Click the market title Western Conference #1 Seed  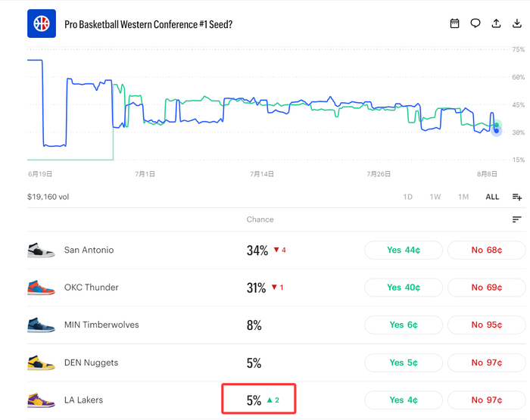pyautogui.click(x=148, y=24)
